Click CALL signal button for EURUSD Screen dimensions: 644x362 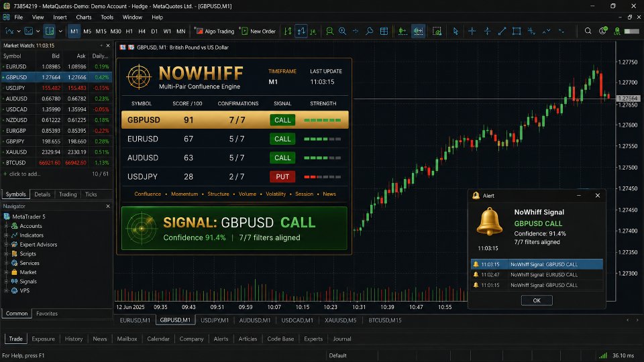pyautogui.click(x=282, y=139)
